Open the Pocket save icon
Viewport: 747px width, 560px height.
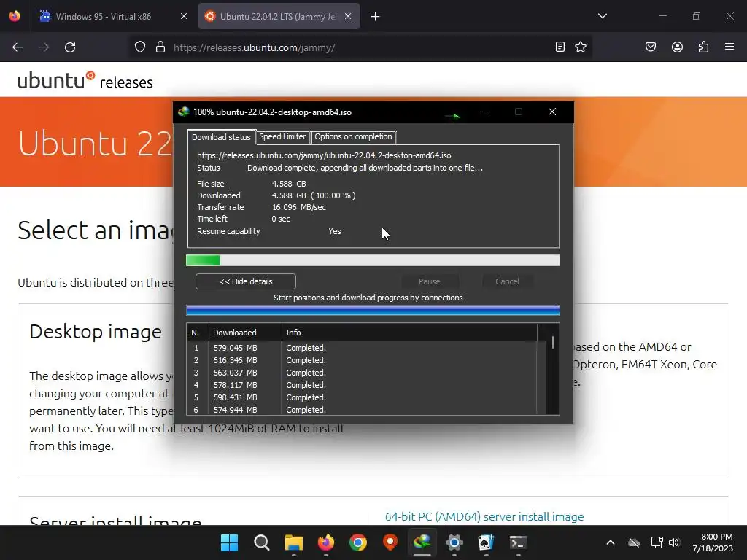pyautogui.click(x=650, y=47)
